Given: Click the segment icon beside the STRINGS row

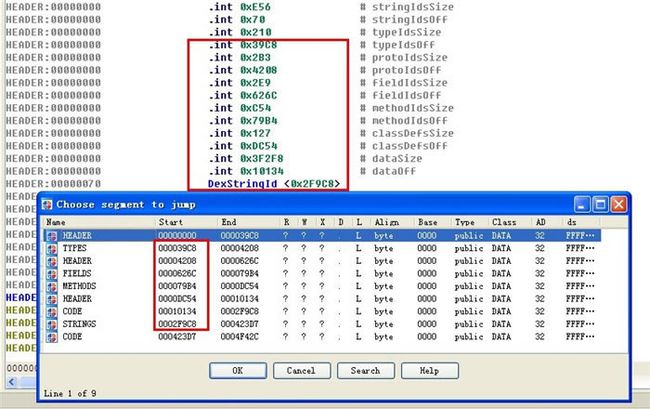Looking at the screenshot, I should coord(51,322).
